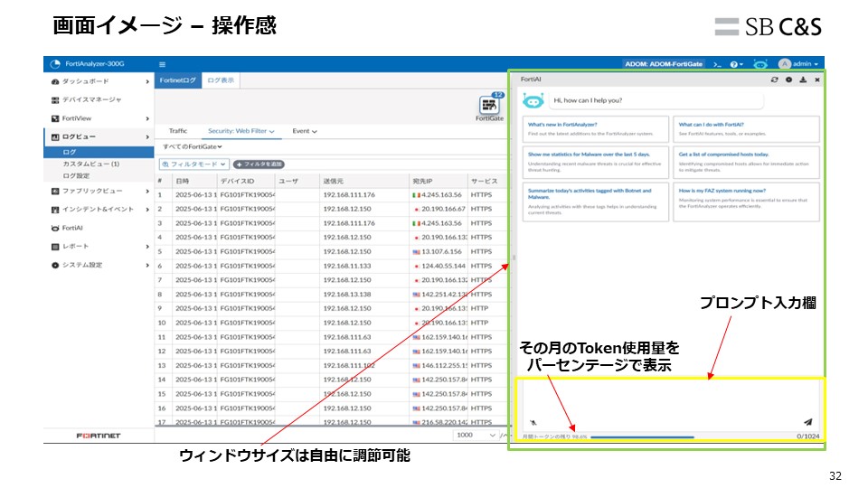Click the フィルタを追加 button

pyautogui.click(x=259, y=164)
